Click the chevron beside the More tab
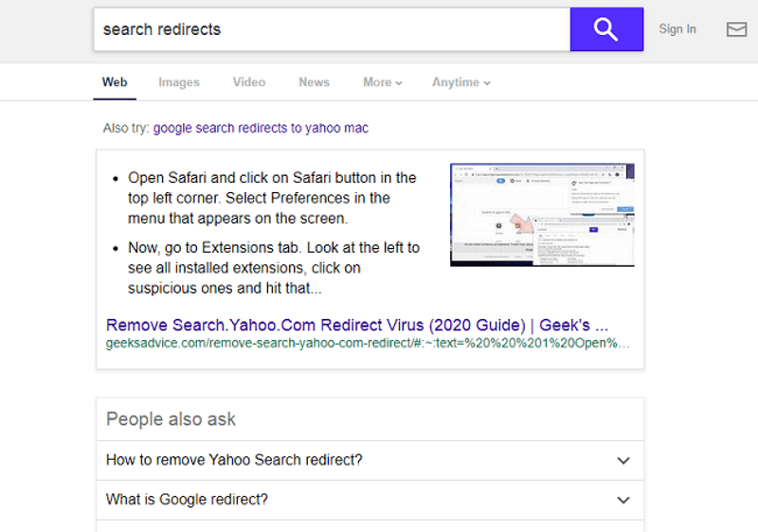This screenshot has width=758, height=532. tap(399, 83)
